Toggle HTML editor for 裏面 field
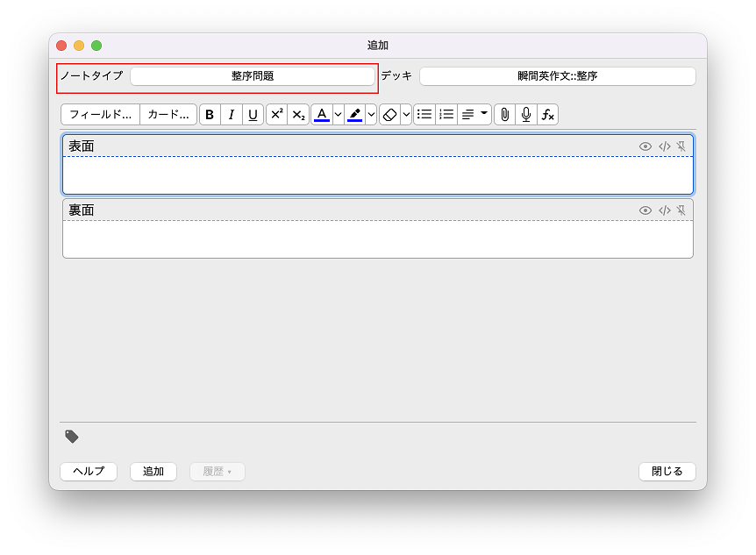The width and height of the screenshot is (756, 555). pos(665,210)
